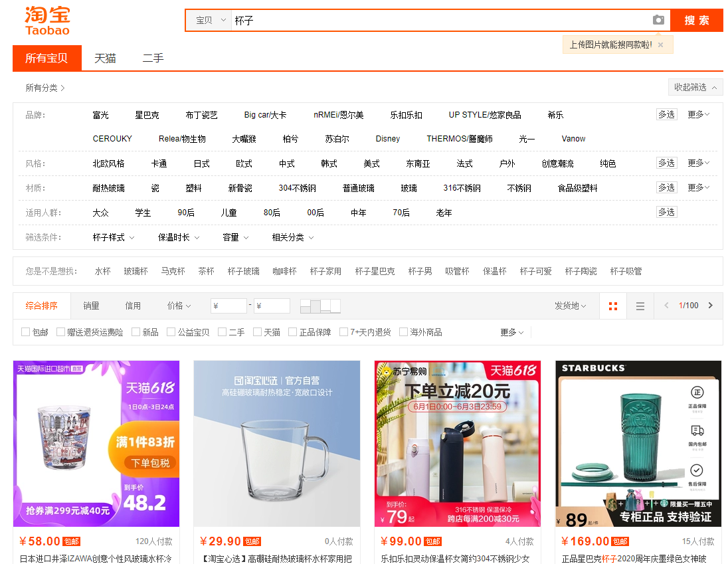Open 保温时长 dropdown
Screen dimensions: 728x564
pos(178,237)
